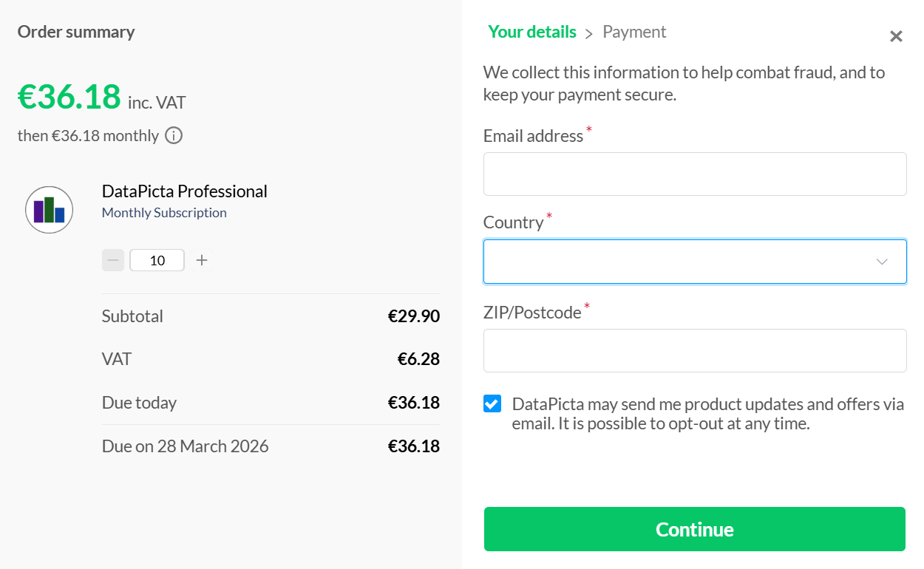Click the Continue button
Viewport: 924px width, 569px height.
coord(694,529)
